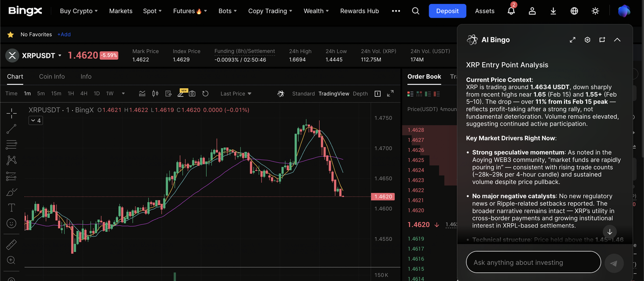Click the Deposit button
Image resolution: width=644 pixels, height=281 pixels.
click(x=447, y=11)
